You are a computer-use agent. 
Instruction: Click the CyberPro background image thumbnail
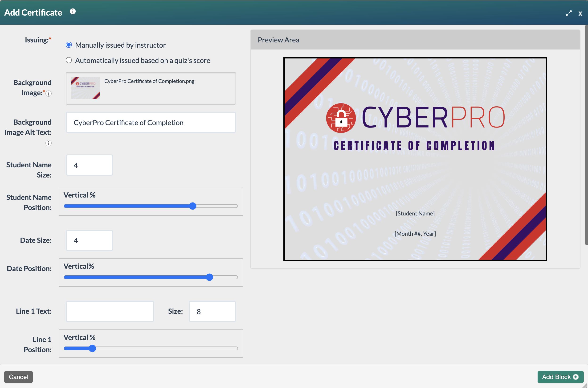coord(85,88)
